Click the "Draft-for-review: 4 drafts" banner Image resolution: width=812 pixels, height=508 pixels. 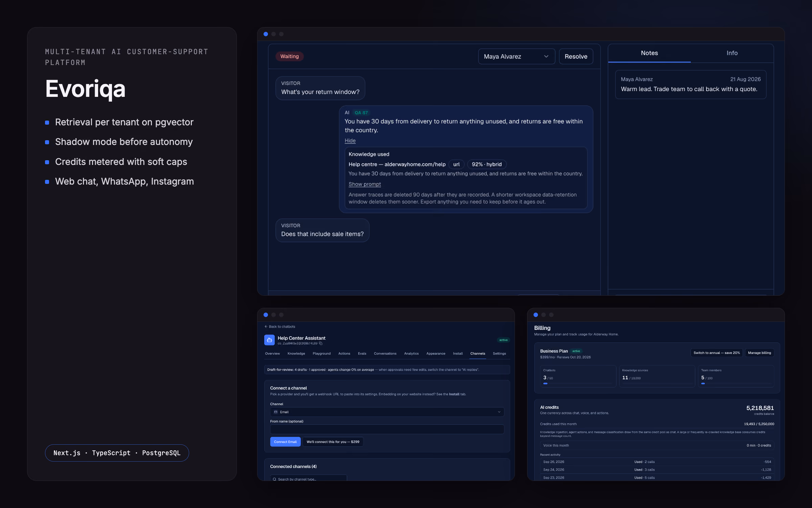(x=387, y=370)
